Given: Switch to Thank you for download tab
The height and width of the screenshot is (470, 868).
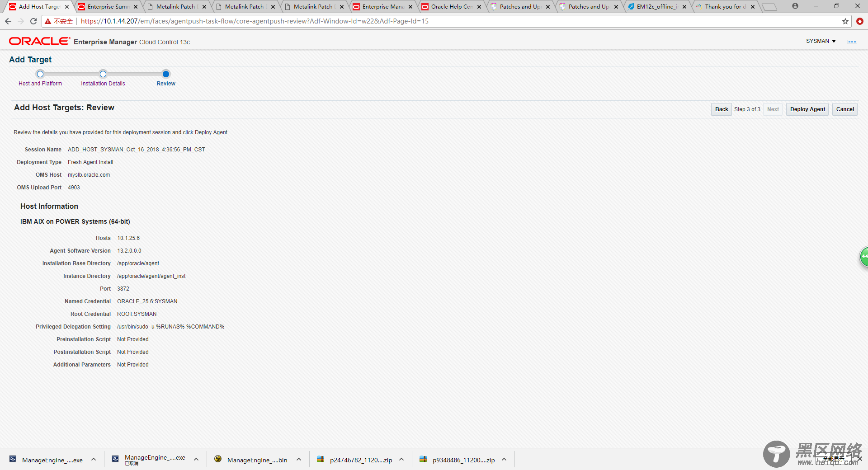Looking at the screenshot, I should click(726, 7).
